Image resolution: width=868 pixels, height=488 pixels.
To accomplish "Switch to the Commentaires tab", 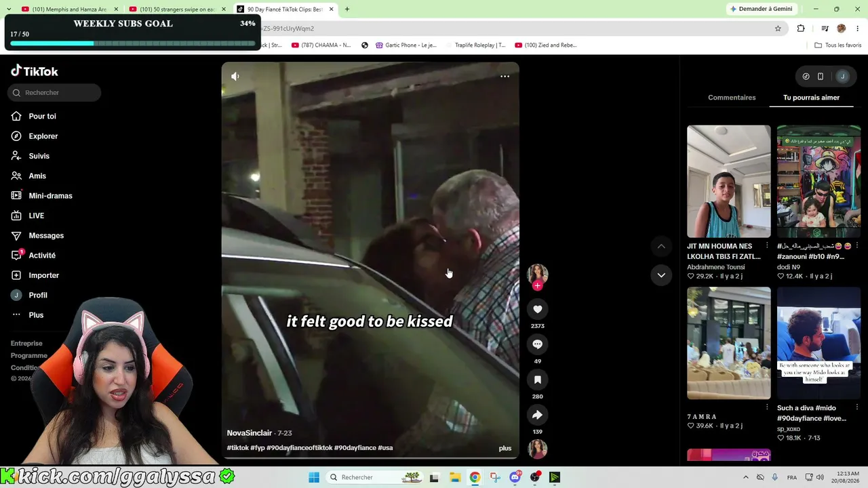I will pyautogui.click(x=732, y=98).
